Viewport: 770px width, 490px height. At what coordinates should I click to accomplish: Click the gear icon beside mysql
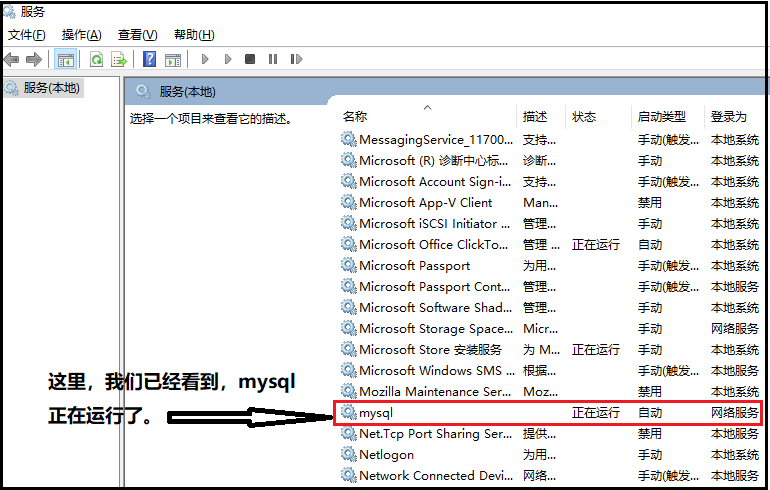point(349,412)
